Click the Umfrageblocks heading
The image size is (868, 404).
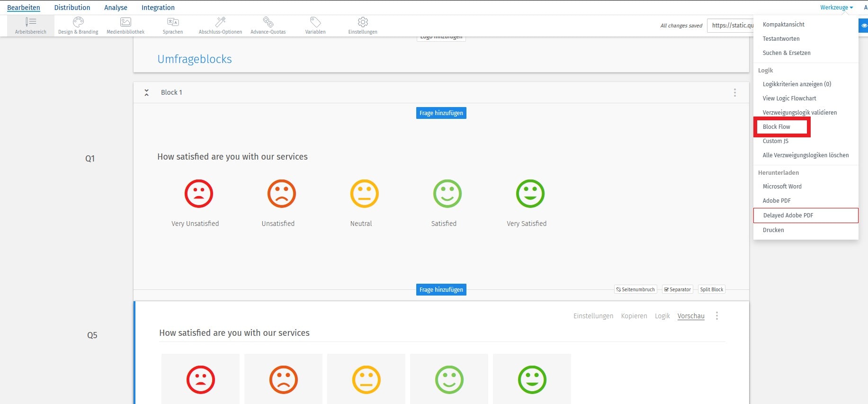coord(195,59)
